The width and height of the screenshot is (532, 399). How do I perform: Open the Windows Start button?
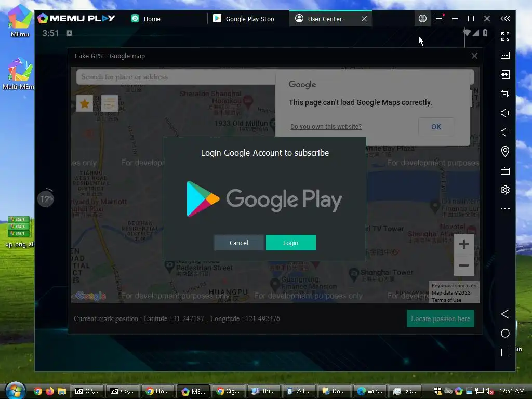(x=15, y=391)
